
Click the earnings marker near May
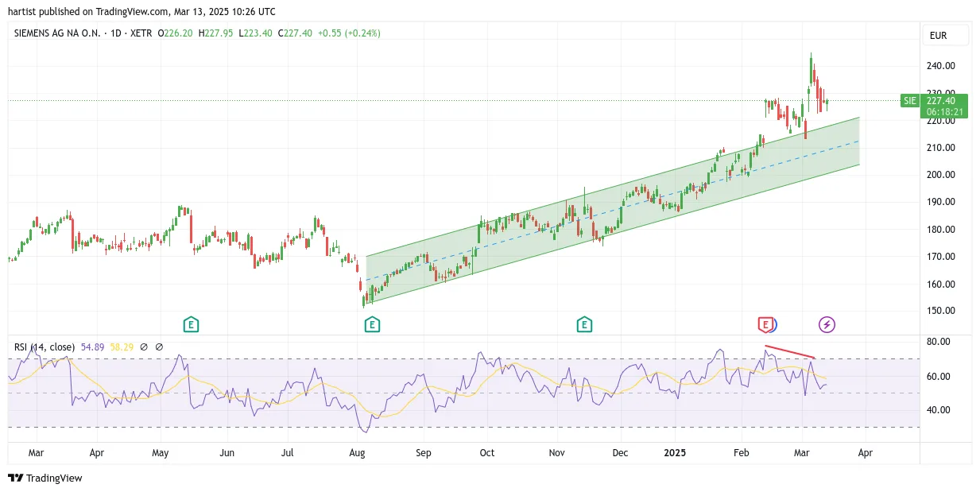coord(191,324)
